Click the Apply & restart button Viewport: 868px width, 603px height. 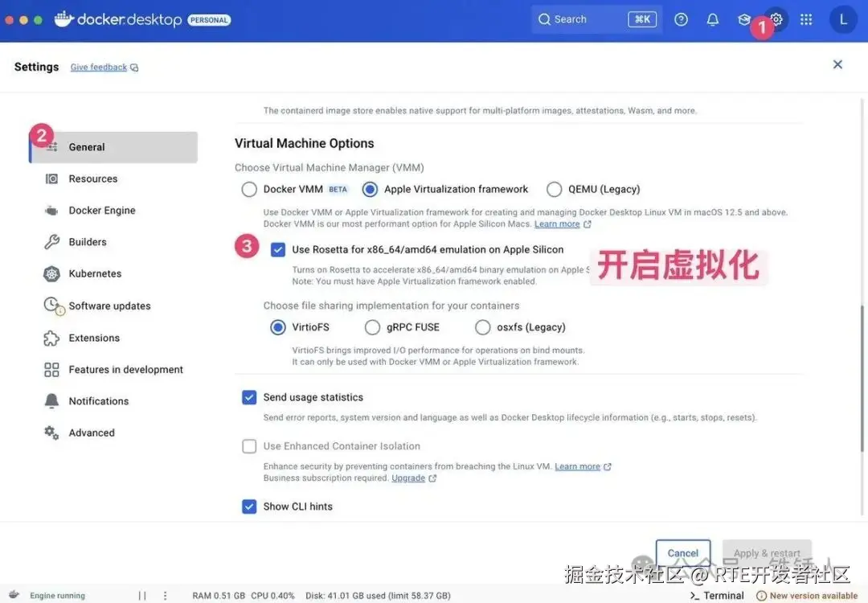tap(767, 553)
